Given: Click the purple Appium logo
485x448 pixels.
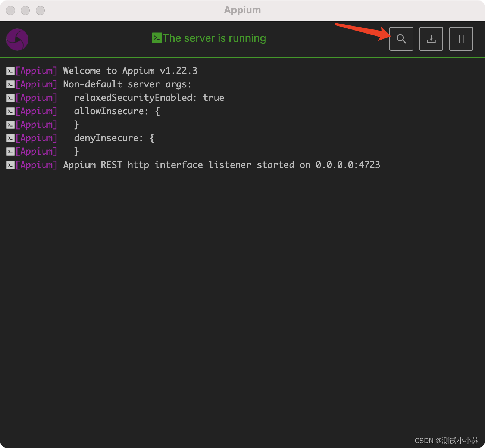Looking at the screenshot, I should (x=17, y=39).
